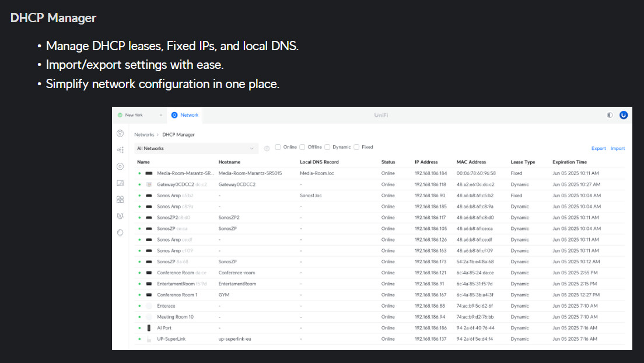Click the Enterace name cell

[166, 306]
